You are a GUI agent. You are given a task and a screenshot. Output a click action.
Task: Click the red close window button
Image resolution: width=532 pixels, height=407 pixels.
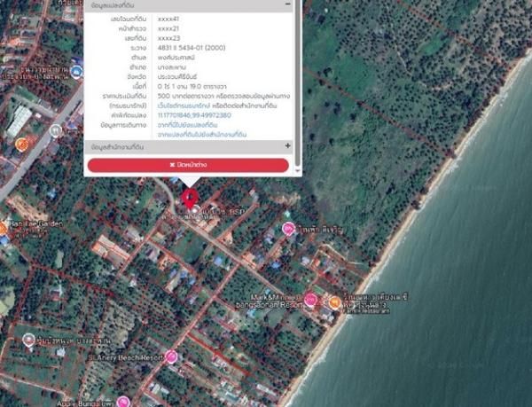(x=188, y=165)
